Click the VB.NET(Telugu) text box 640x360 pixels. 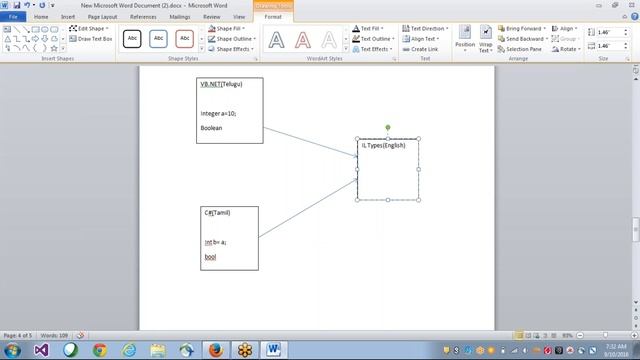tap(230, 111)
